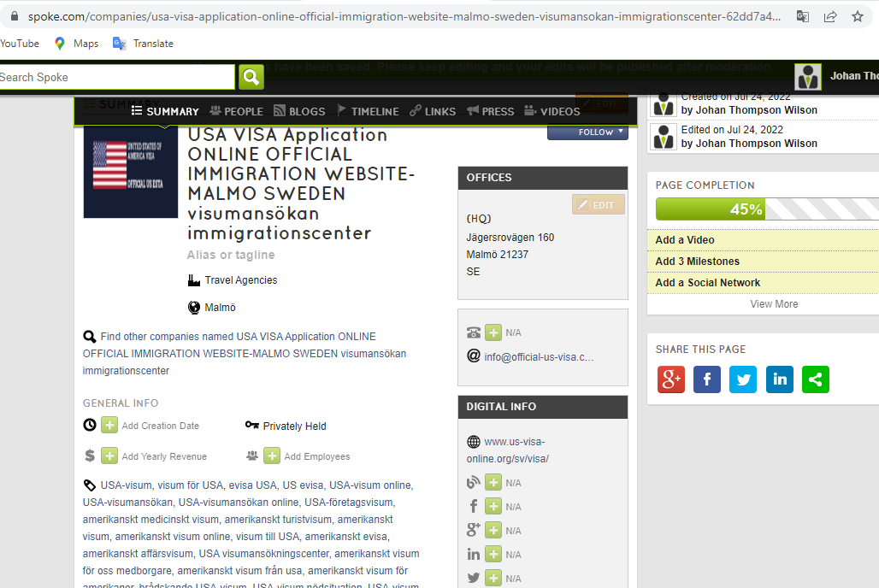Click Find other companies named link
This screenshot has width=879, height=588.
[x=245, y=353]
